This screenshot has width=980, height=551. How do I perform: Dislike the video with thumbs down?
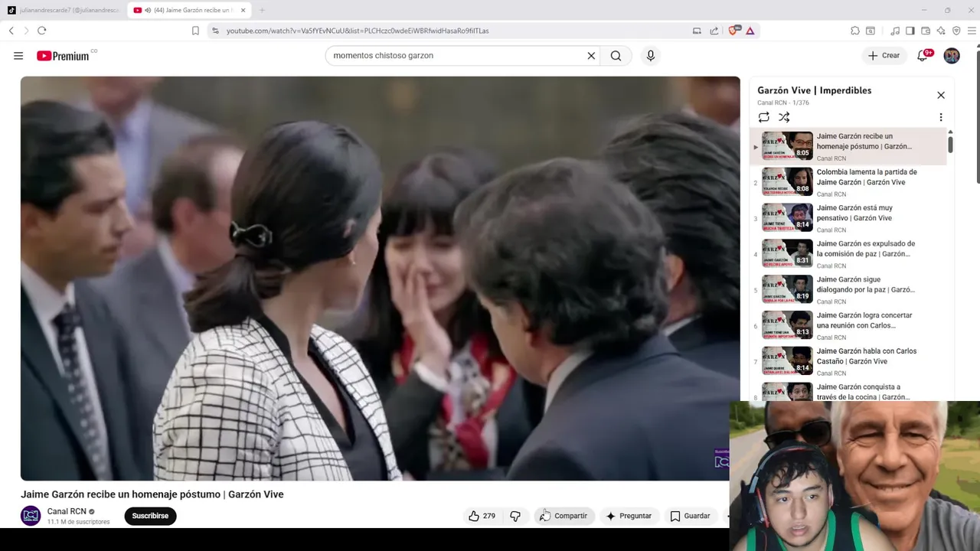515,516
